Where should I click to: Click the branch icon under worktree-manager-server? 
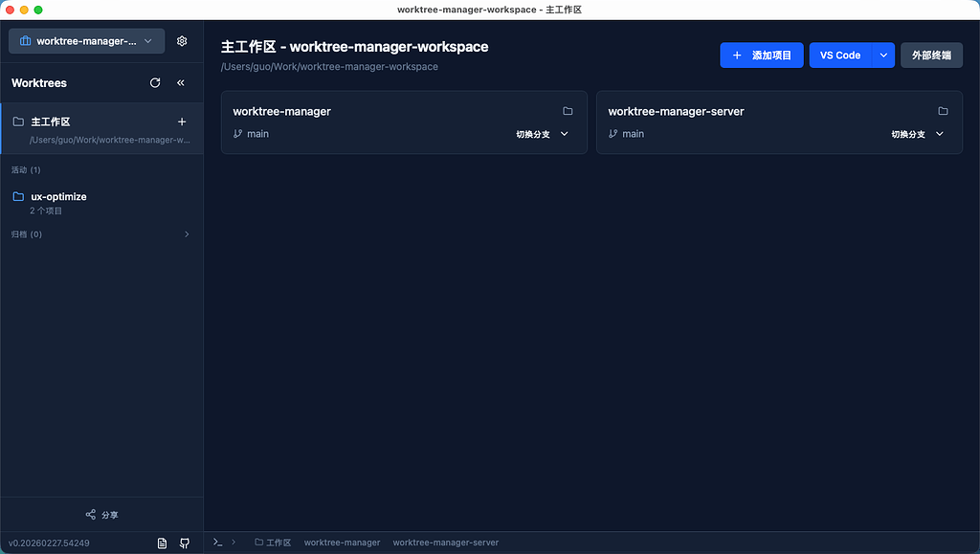pos(613,134)
